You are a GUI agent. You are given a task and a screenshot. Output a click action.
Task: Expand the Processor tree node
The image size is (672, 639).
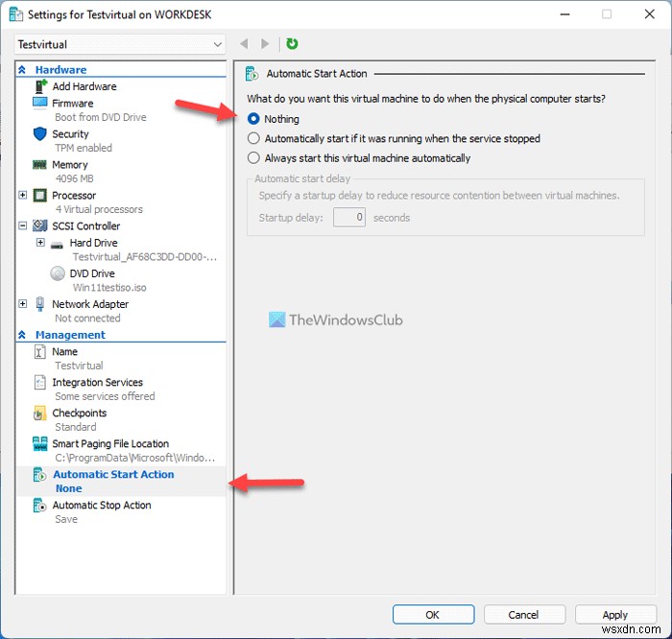pos(23,196)
